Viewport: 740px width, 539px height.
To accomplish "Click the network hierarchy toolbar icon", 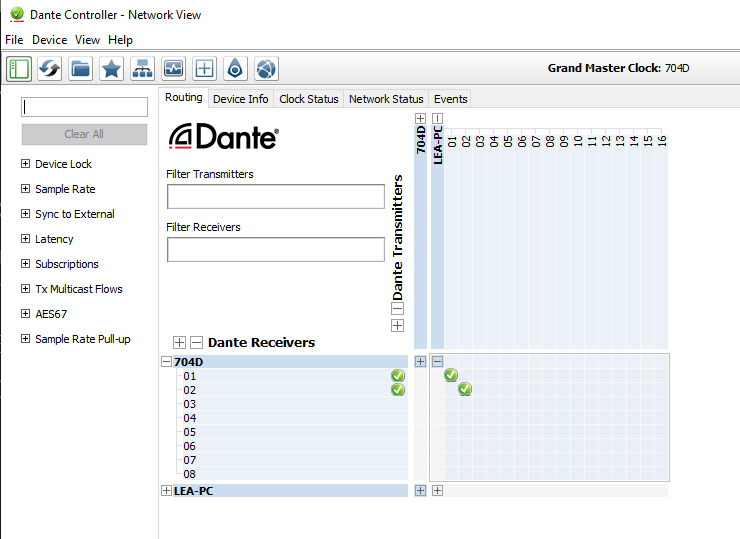I will tap(143, 68).
